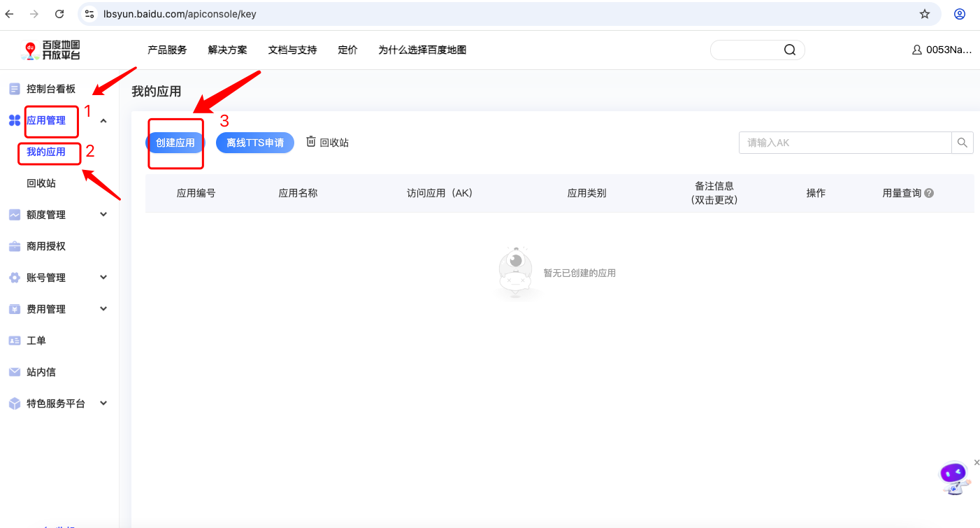Click the help question mark beside 用量查询
The height and width of the screenshot is (528, 980).
pyautogui.click(x=929, y=193)
